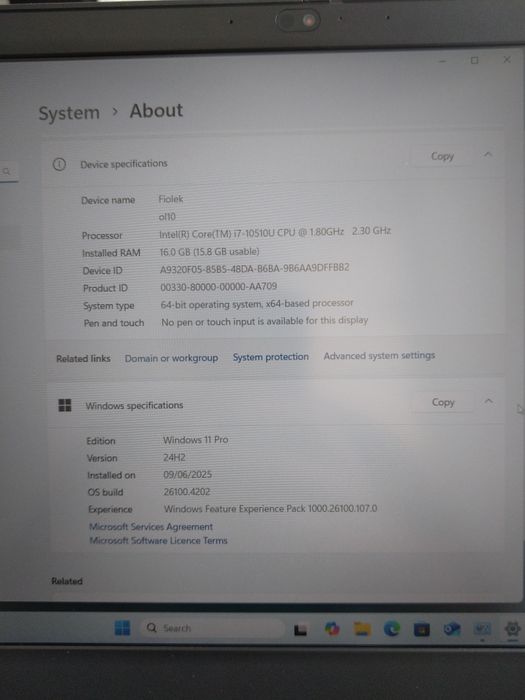Open Advanced system settings link

[x=379, y=356]
